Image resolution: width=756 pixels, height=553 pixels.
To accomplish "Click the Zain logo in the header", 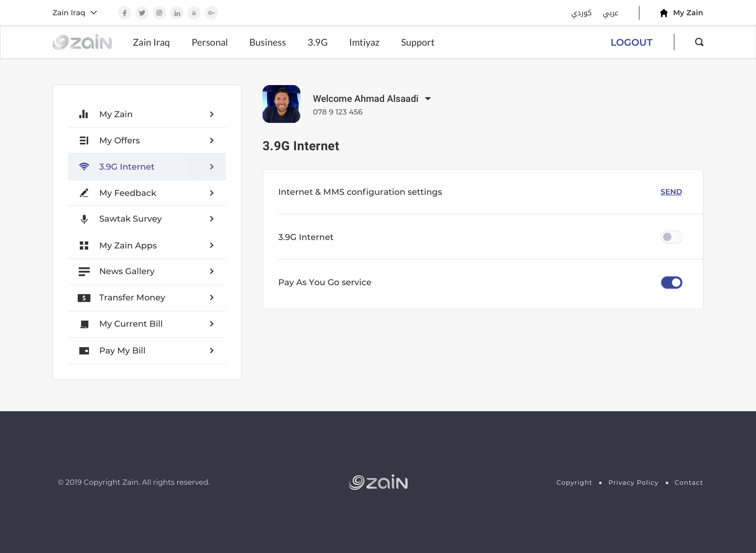I will pos(82,42).
